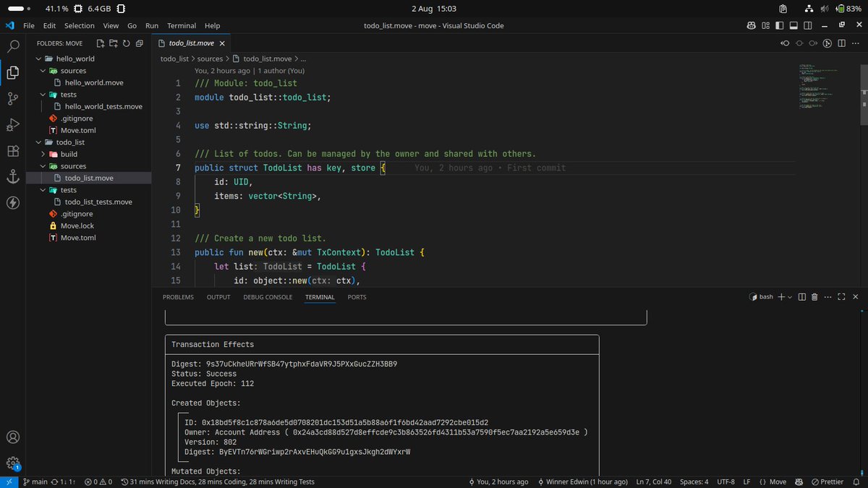
Task: Open the Explorer view in the activity bar
Action: 12,72
